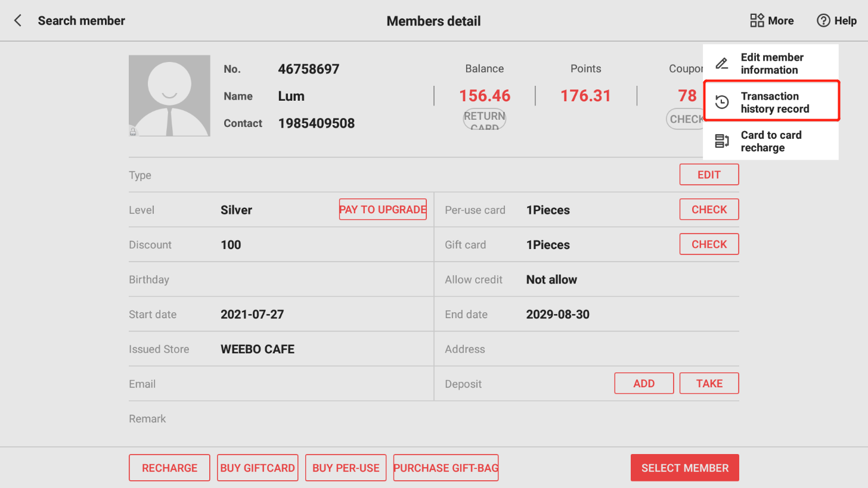Select Edit member information menu entry

(x=771, y=64)
